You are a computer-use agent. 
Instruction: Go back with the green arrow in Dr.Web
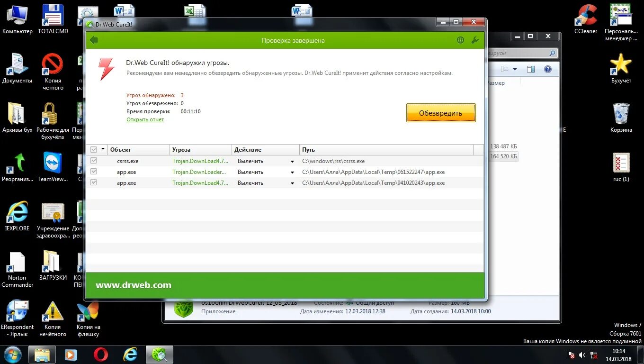[x=94, y=40]
